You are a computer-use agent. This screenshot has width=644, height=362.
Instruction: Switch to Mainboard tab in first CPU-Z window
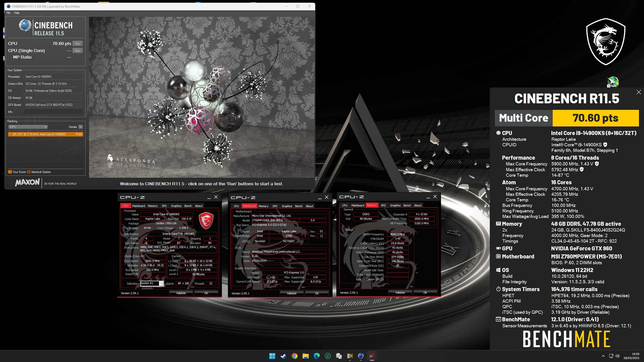[139, 206]
